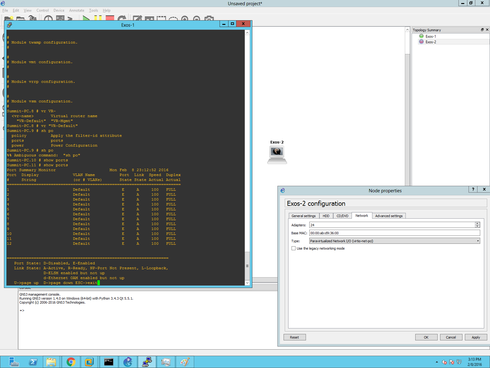Click the Zoom in toolbar icon
490x368 pixels.
[x=185, y=19]
